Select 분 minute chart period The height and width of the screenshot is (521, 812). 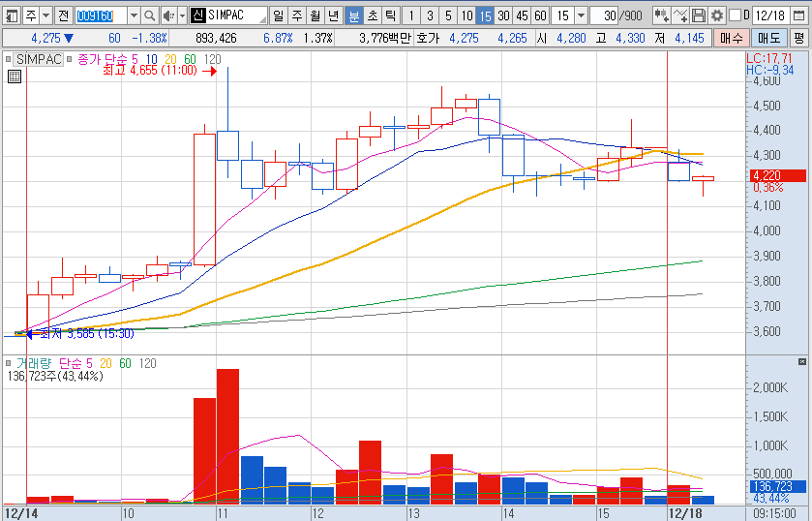[353, 15]
